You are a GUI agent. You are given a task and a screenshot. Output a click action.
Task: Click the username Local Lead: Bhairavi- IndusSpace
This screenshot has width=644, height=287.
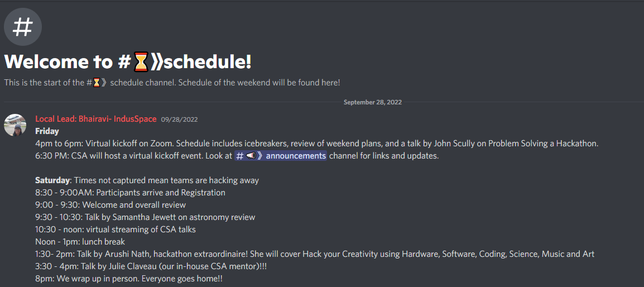96,119
